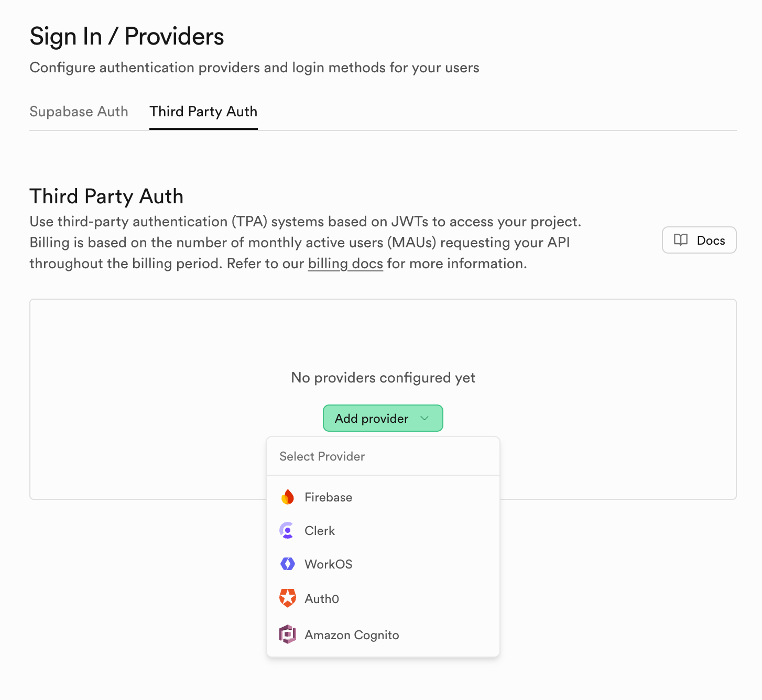Click the purple Clerk logo icon
Viewport: 762px width, 700px height.
[287, 530]
